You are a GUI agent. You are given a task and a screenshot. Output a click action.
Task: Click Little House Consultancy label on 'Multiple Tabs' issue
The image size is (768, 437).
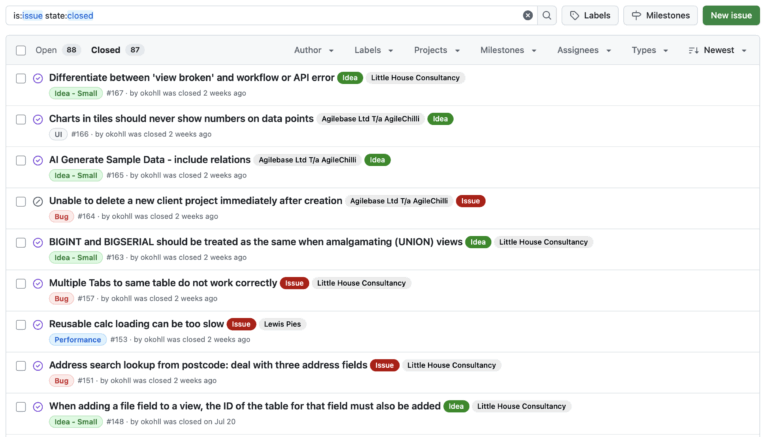[x=361, y=283]
